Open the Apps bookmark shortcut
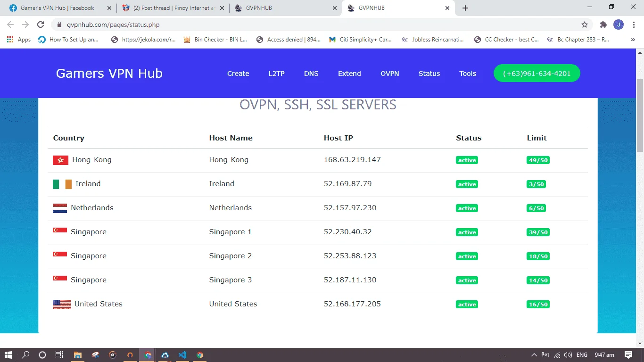The height and width of the screenshot is (362, 644). tap(19, 40)
